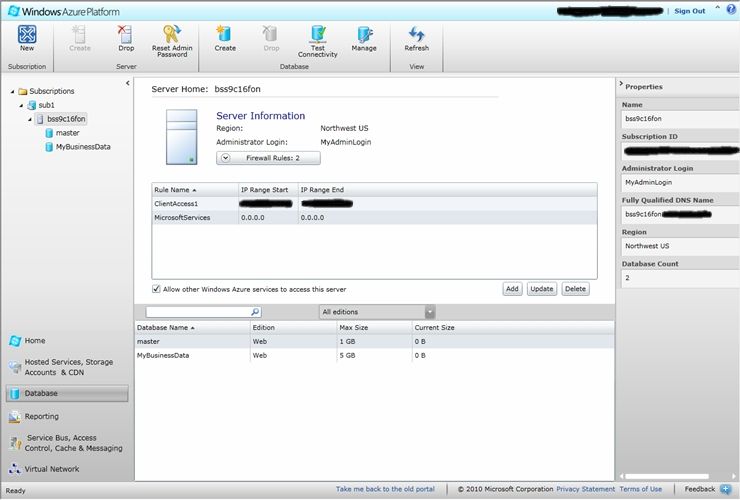Collapse the bss9c16fon server node

point(30,119)
